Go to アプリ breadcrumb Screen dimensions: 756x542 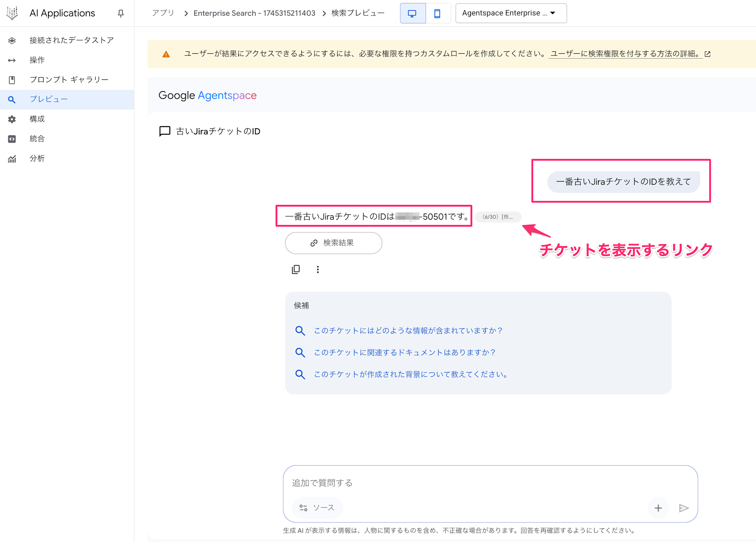pyautogui.click(x=163, y=13)
